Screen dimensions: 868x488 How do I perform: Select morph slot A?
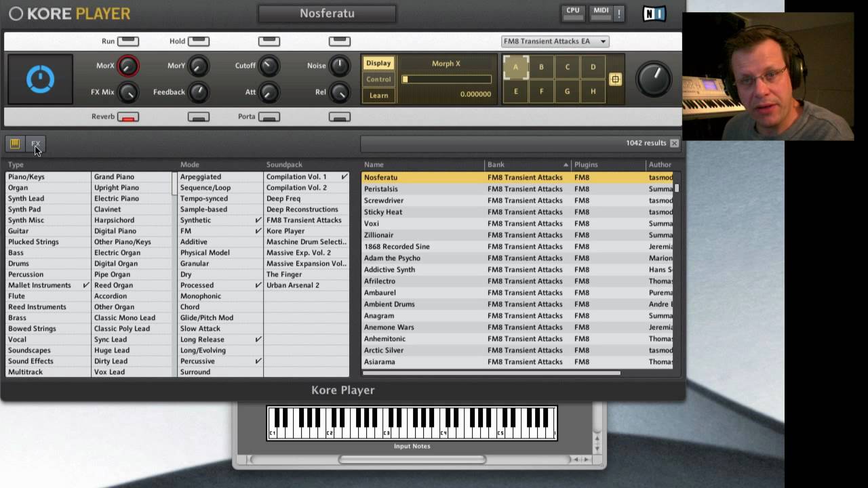pyautogui.click(x=515, y=67)
